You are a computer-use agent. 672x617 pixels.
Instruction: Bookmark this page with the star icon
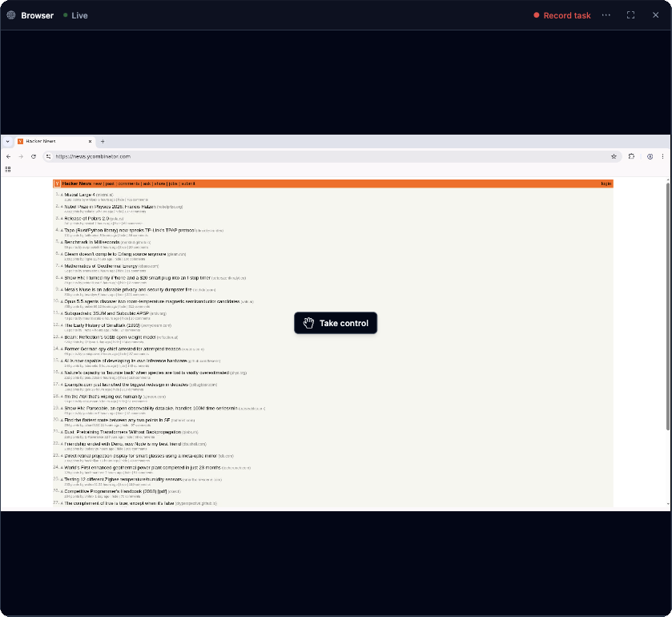pos(614,156)
